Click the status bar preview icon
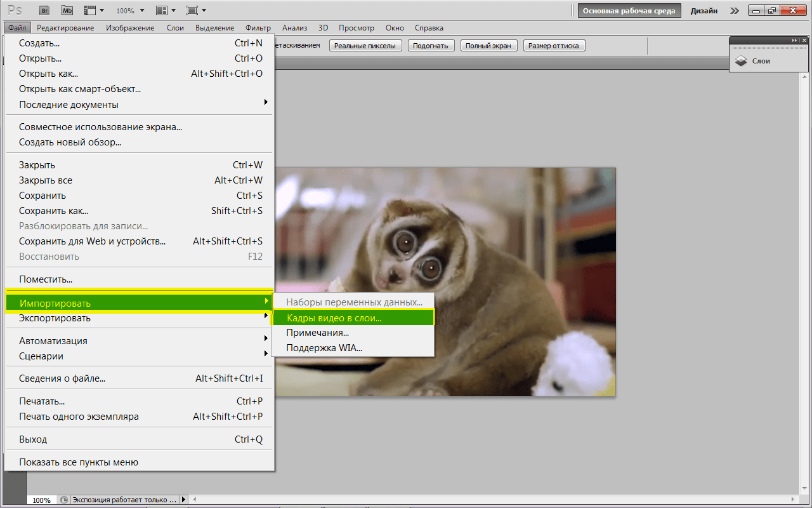Screen dimensions: 812x508 [63, 500]
